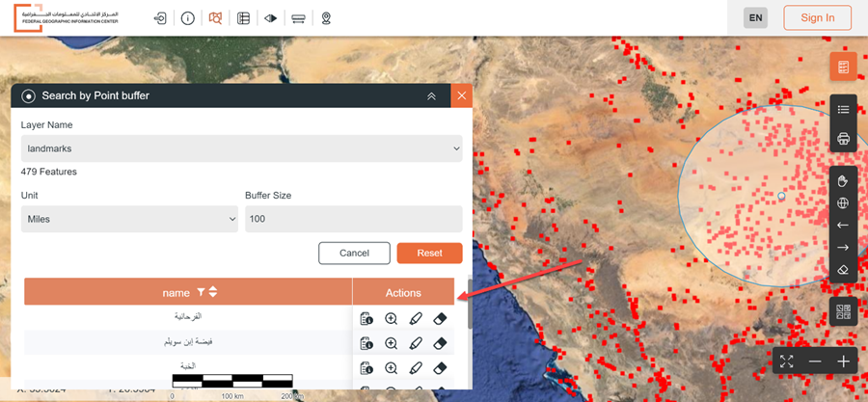Viewport: 868px width, 402px height.
Task: Zoom to feature in القرحانية row
Action: 391,318
